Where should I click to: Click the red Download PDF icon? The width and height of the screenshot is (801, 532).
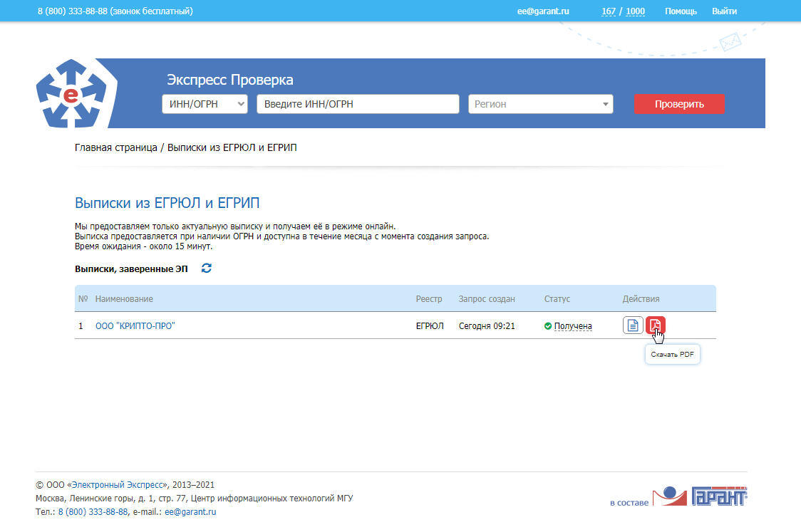point(655,325)
